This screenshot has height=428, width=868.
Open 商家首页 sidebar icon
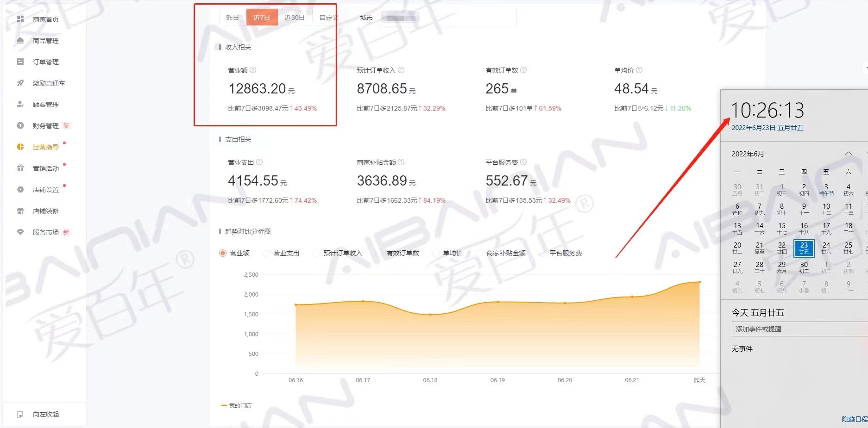point(20,19)
